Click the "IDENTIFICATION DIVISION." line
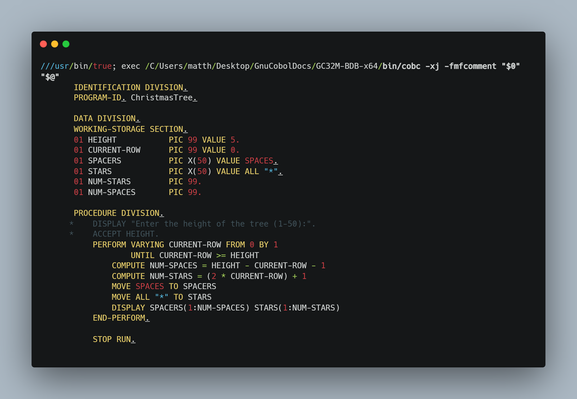This screenshot has width=577, height=399. click(x=130, y=87)
